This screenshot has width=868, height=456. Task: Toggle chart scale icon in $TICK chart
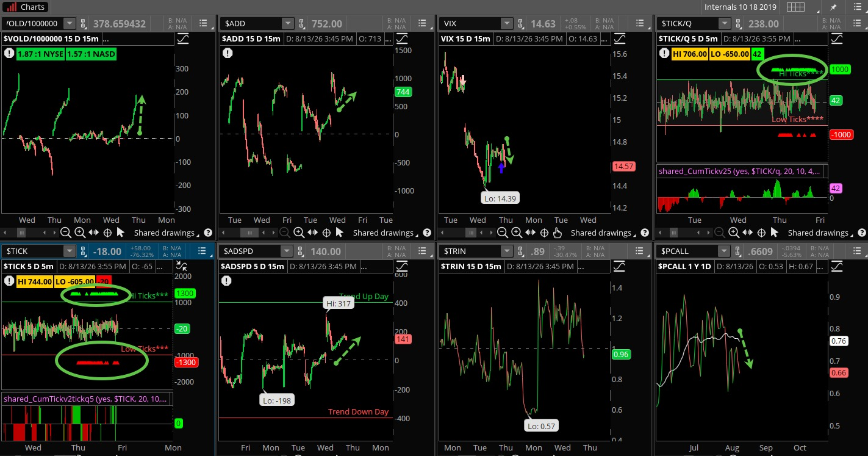[x=183, y=266]
